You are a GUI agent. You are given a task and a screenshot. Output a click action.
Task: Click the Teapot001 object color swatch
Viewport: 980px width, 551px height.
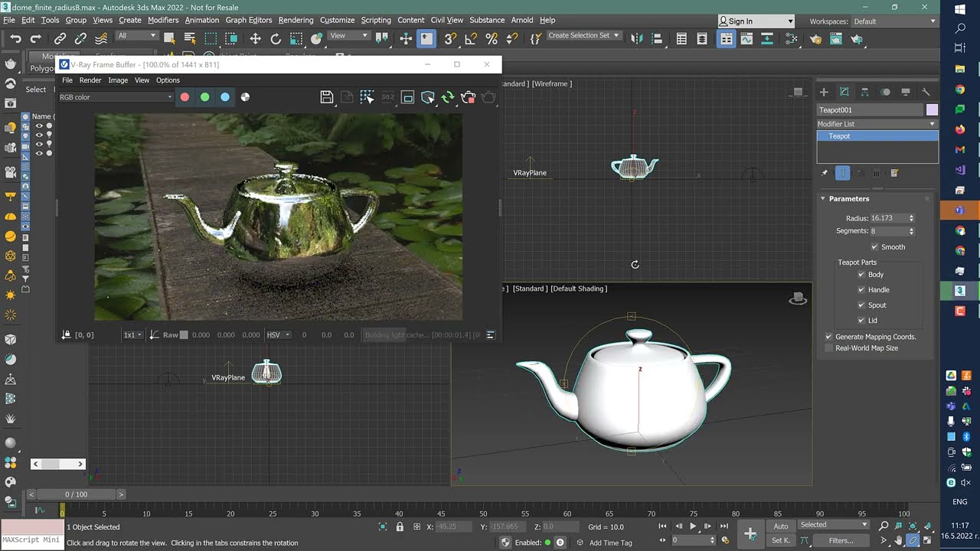[x=932, y=109]
